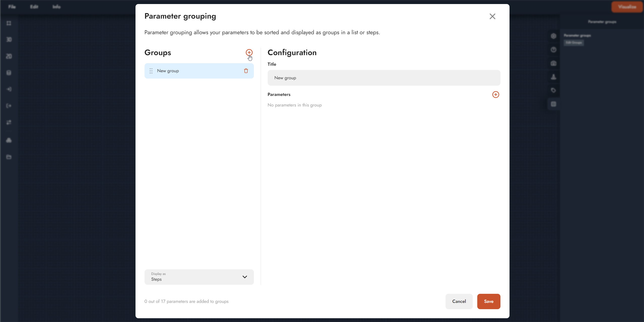Click the 3D icon in left sidebar
This screenshot has width=644, height=322.
coord(9,40)
